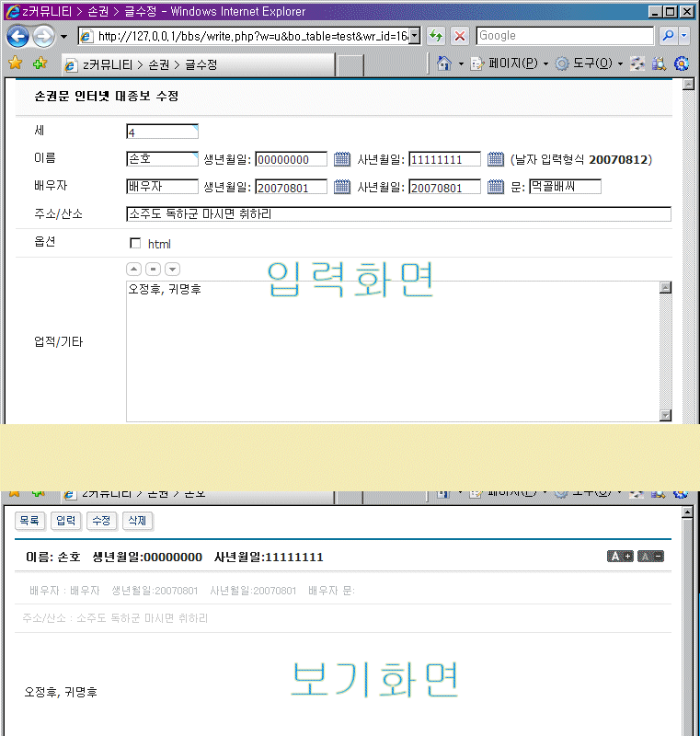Click 배우자 row 사년월일 field 20070801

tap(445, 187)
